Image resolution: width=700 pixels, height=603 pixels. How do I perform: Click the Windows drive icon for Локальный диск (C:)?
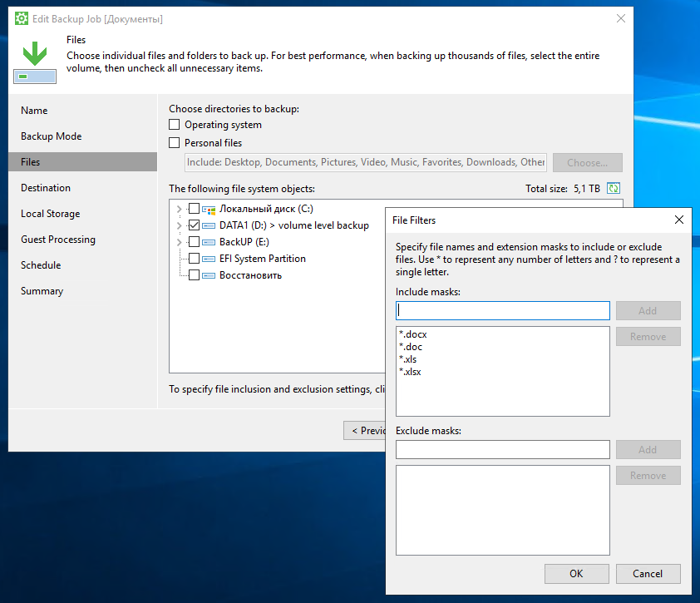209,209
